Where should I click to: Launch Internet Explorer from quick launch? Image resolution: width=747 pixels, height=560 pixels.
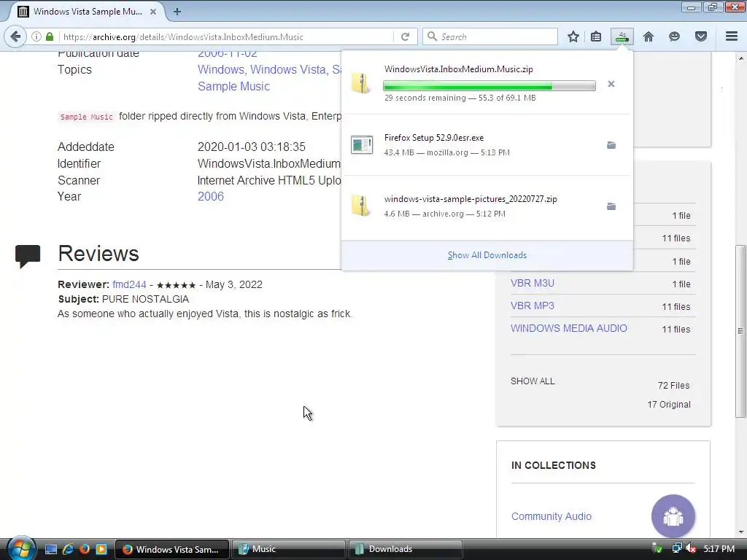(68, 549)
